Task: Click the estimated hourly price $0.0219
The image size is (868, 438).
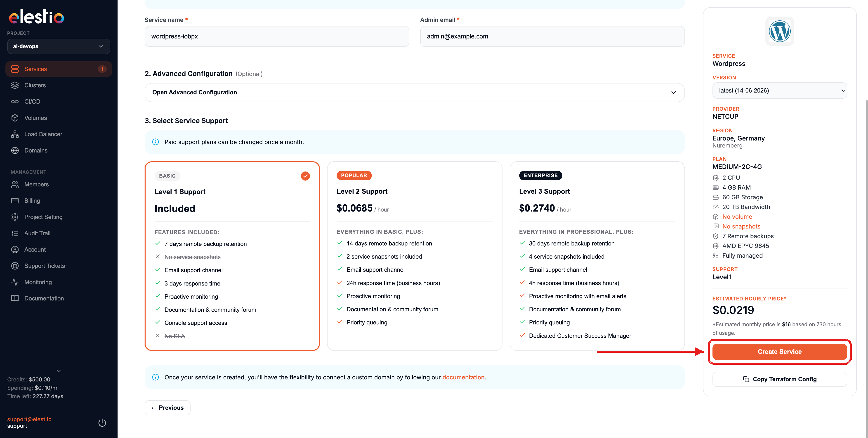Action: tap(733, 310)
